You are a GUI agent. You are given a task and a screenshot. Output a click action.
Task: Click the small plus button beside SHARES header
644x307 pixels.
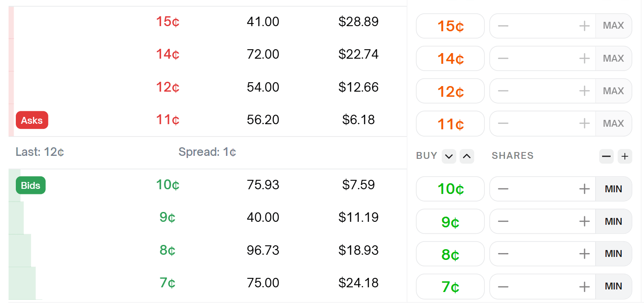[x=625, y=156]
